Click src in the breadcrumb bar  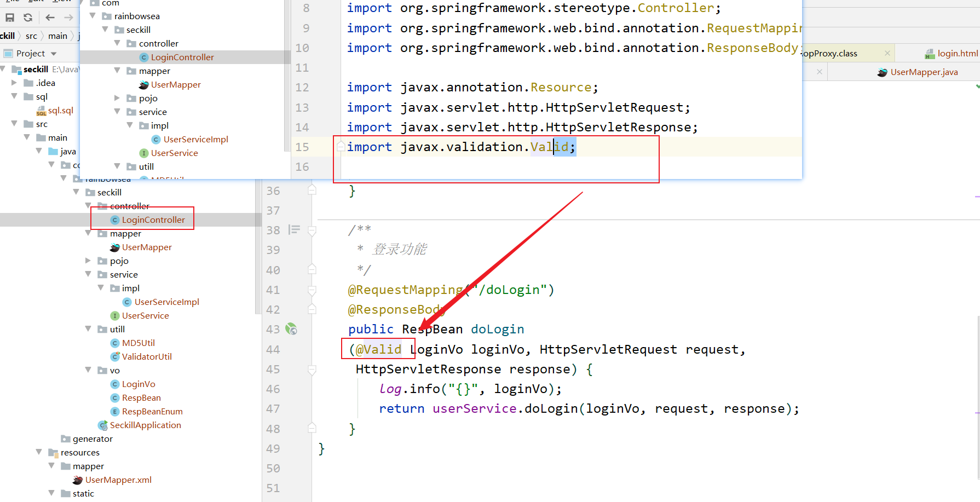click(x=31, y=36)
